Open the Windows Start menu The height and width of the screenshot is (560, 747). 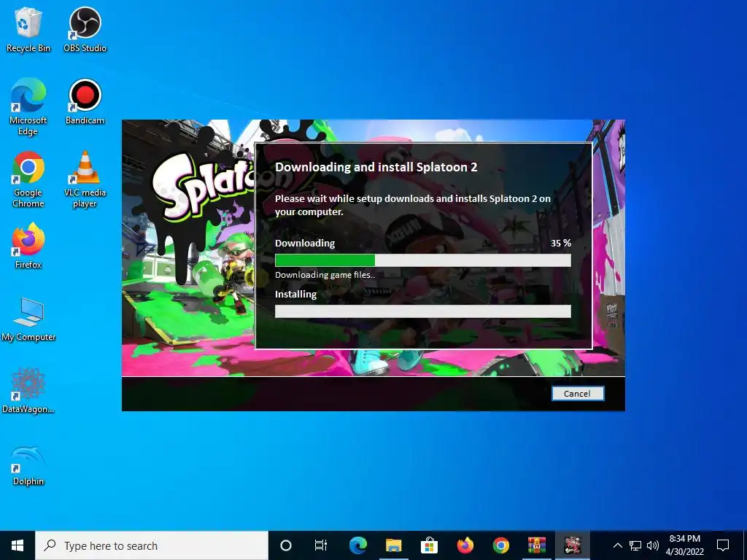pos(18,545)
